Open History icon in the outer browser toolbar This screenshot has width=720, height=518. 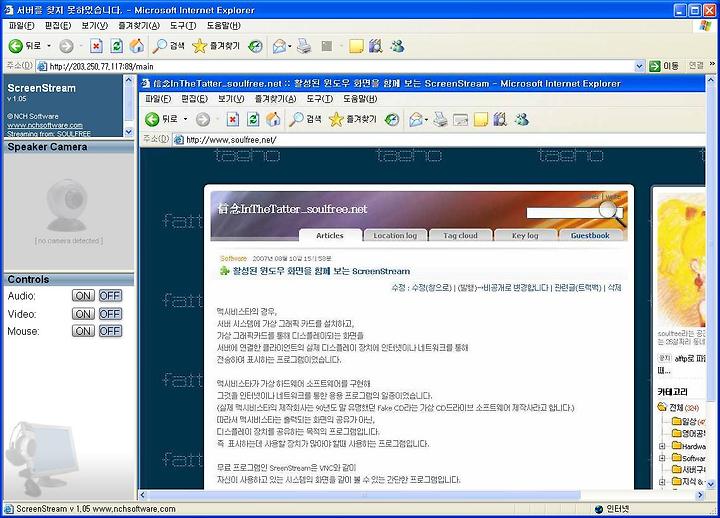point(255,45)
